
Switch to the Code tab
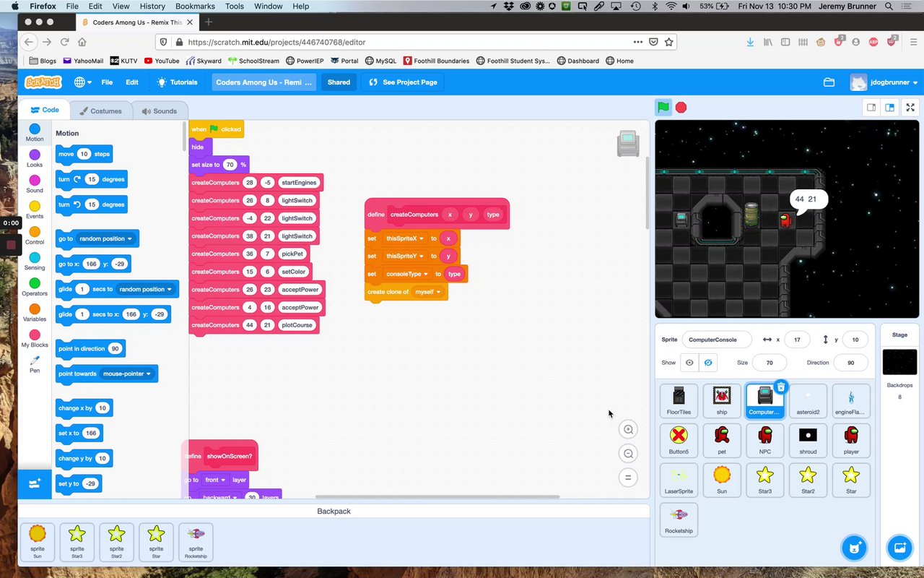45,110
